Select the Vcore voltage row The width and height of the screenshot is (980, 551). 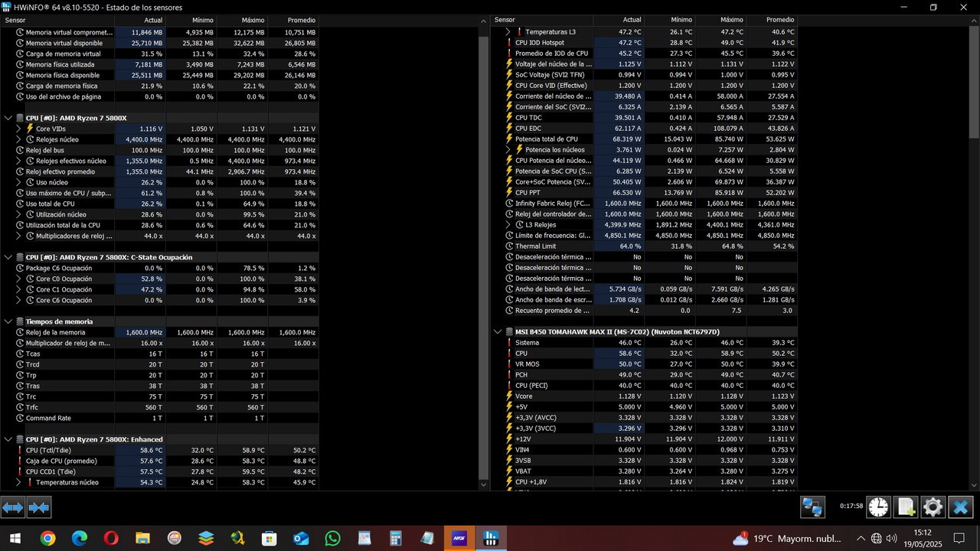[x=644, y=396]
